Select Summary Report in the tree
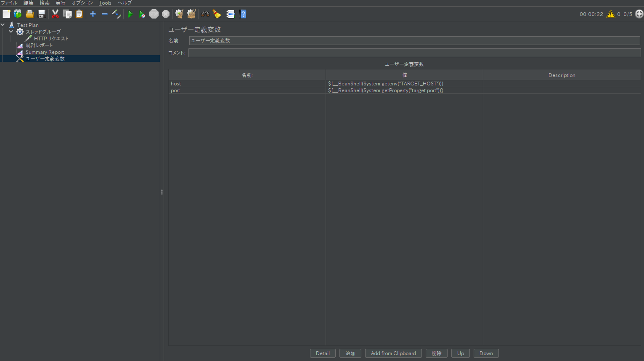 click(45, 52)
